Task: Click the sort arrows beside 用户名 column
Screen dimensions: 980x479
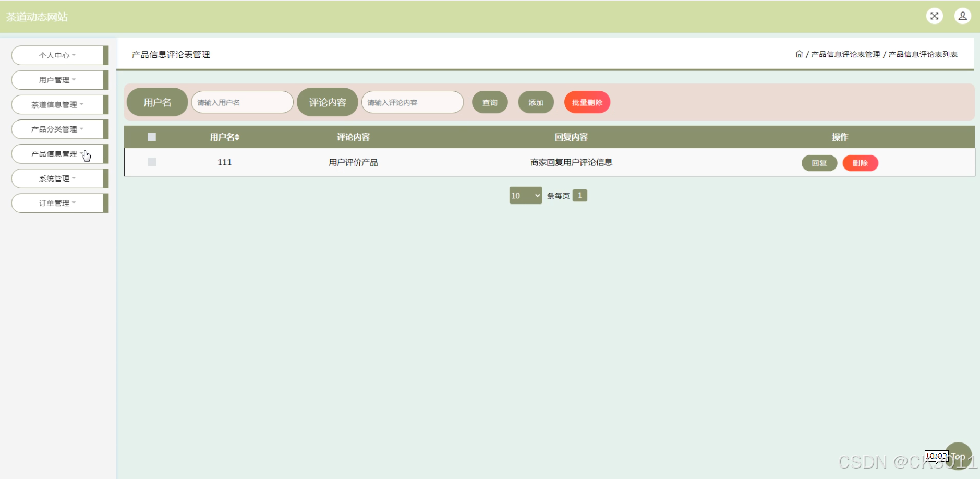Action: 237,137
